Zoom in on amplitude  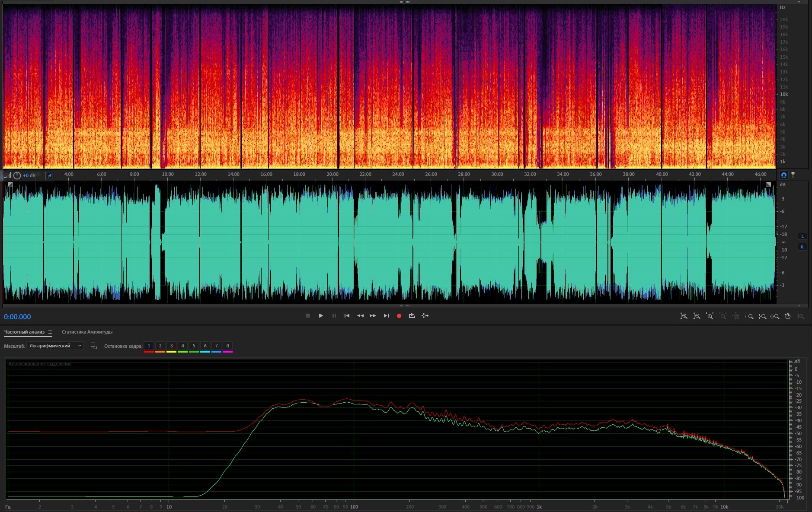(684, 316)
